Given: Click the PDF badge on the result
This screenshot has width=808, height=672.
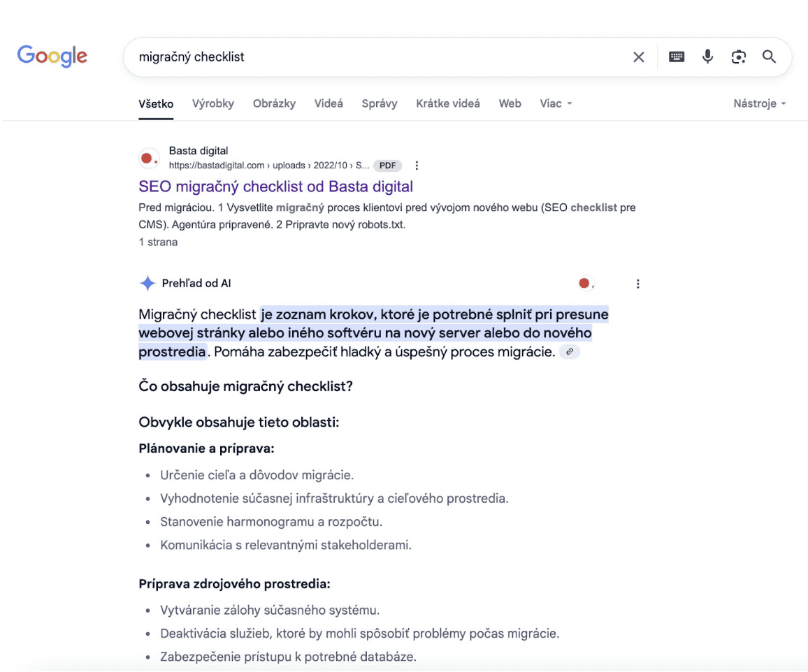Looking at the screenshot, I should tap(387, 166).
